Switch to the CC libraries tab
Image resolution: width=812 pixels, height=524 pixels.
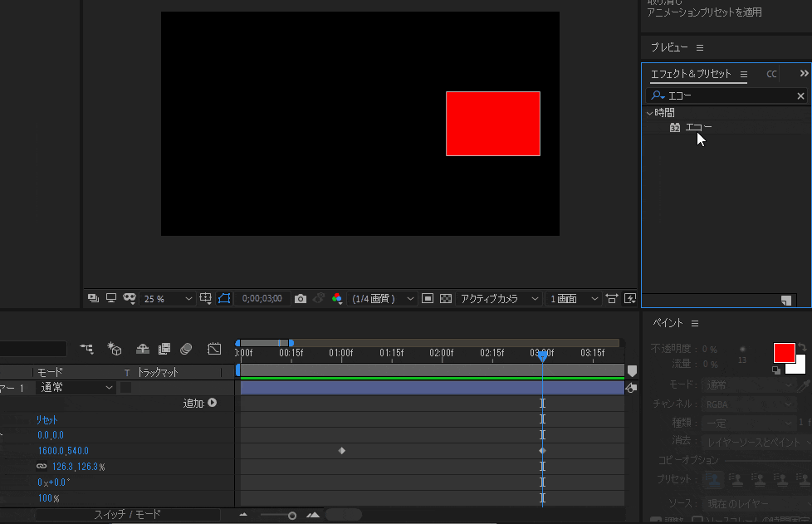771,74
